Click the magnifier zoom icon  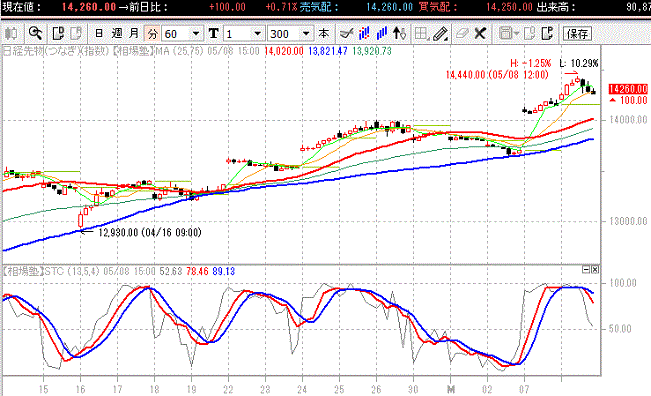pos(36,33)
